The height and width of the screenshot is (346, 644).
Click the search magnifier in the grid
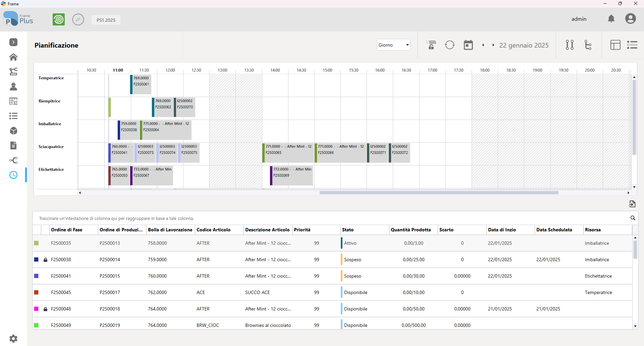[x=633, y=218]
